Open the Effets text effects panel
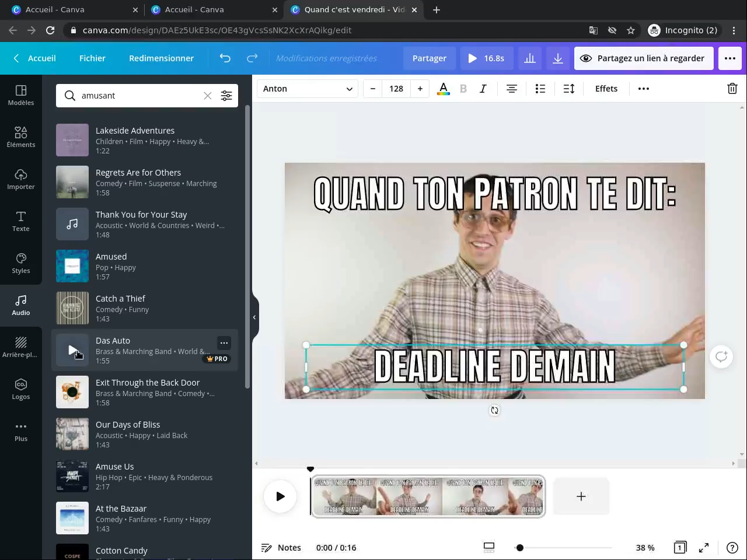Image resolution: width=747 pixels, height=560 pixels. (606, 89)
